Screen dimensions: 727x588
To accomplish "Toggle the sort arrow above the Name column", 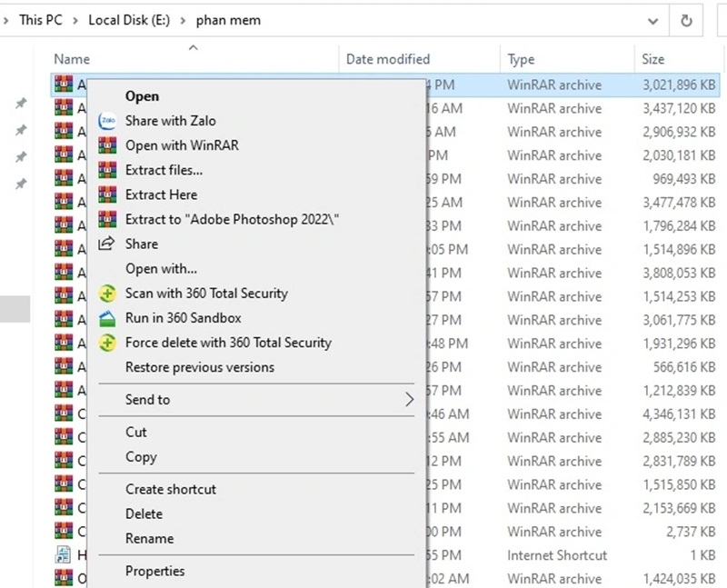I will tap(193, 48).
